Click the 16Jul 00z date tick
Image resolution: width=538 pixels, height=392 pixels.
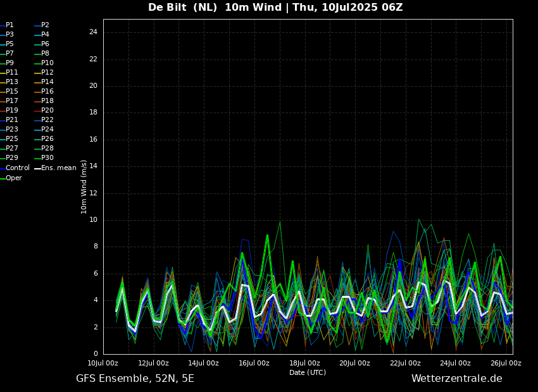point(254,364)
